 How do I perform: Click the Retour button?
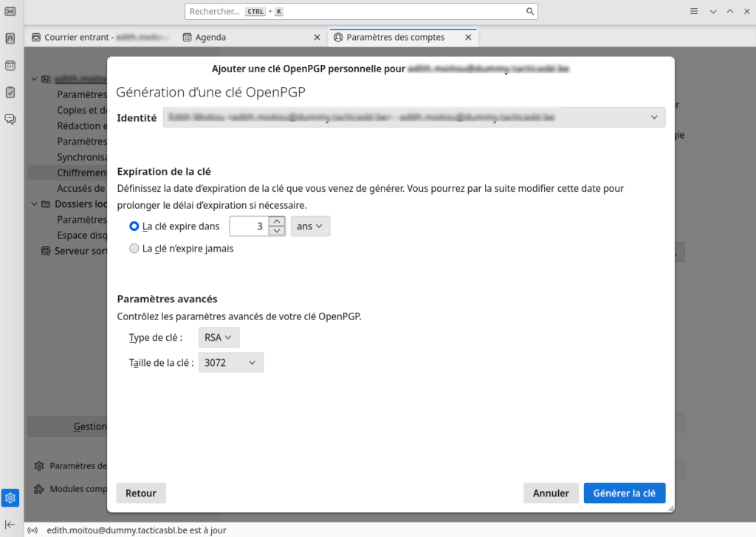(141, 493)
